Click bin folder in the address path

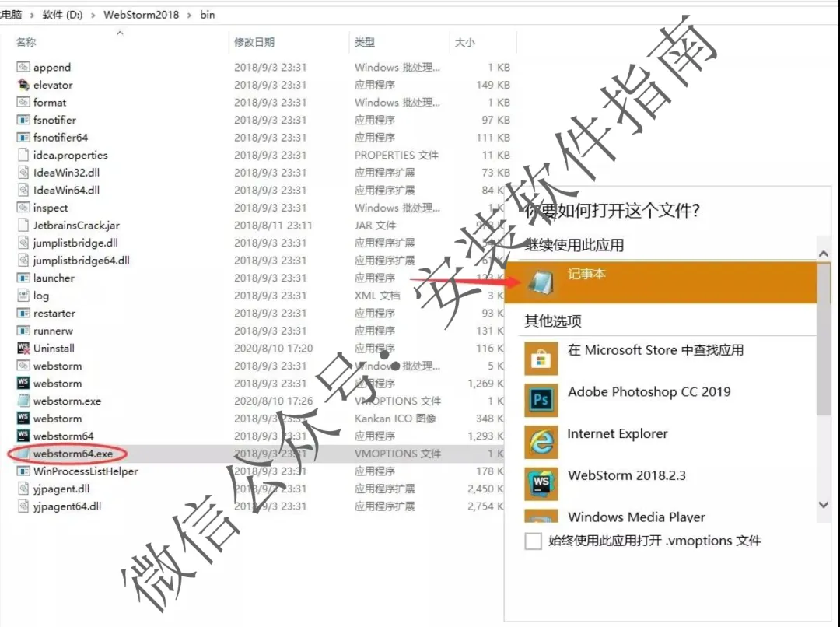(208, 15)
